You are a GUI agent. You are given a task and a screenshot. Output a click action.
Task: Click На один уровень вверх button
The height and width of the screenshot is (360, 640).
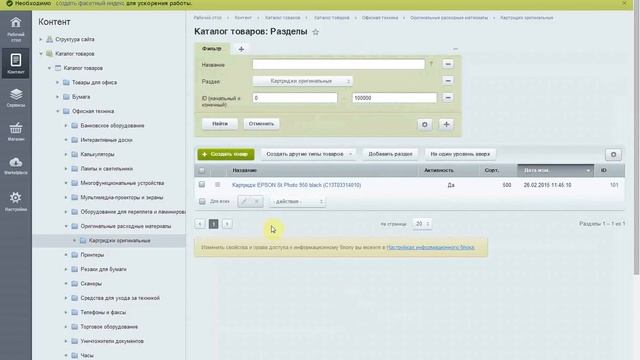(460, 154)
